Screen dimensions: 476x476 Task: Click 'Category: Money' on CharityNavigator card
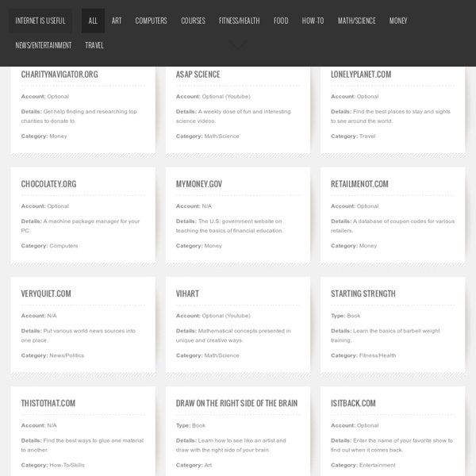click(44, 136)
